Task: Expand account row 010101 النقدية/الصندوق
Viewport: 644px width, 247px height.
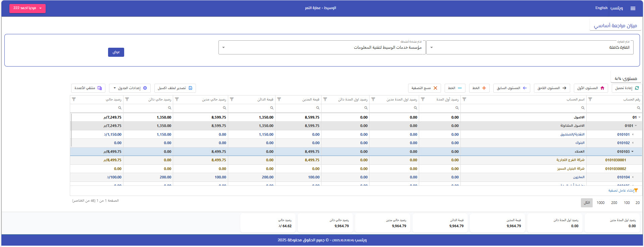Action: (633, 134)
